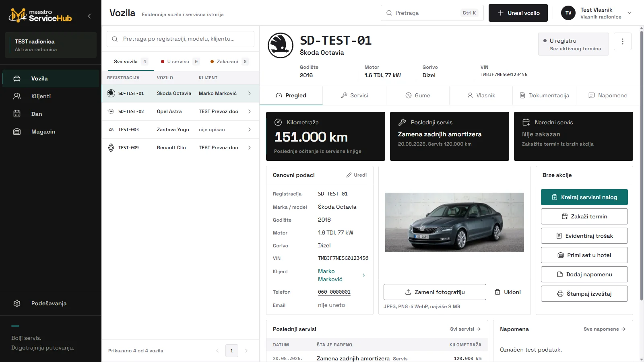This screenshot has height=362, width=644.
Task: Switch to Pregled tab
Action: pos(291,96)
